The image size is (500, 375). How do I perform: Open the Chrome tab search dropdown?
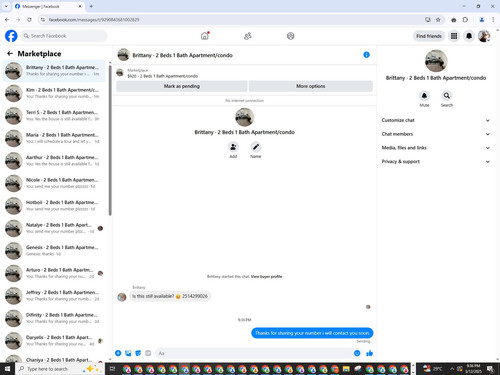tap(6, 6)
